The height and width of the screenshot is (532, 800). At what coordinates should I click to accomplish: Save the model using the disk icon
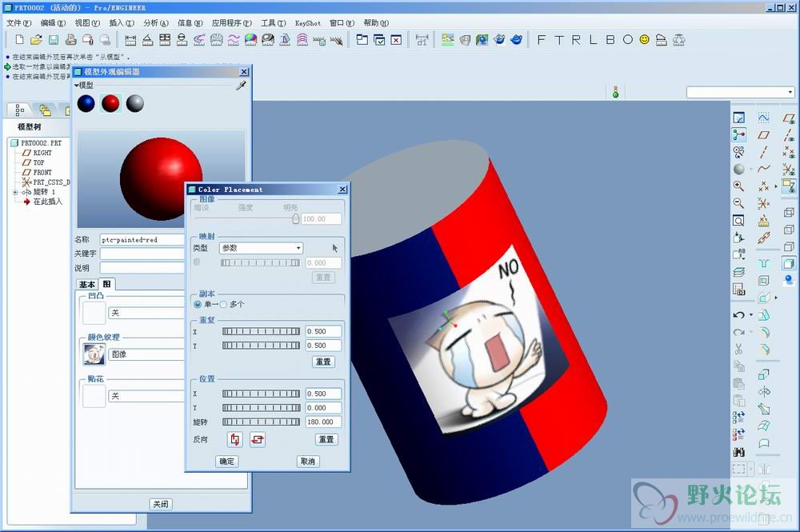pos(54,40)
